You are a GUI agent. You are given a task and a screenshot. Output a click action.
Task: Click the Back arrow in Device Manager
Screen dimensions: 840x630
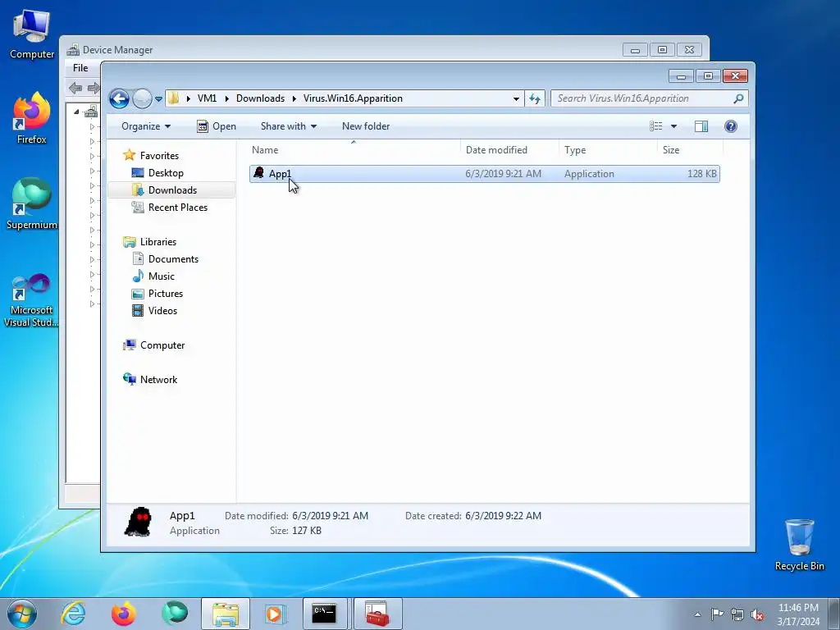tap(75, 88)
